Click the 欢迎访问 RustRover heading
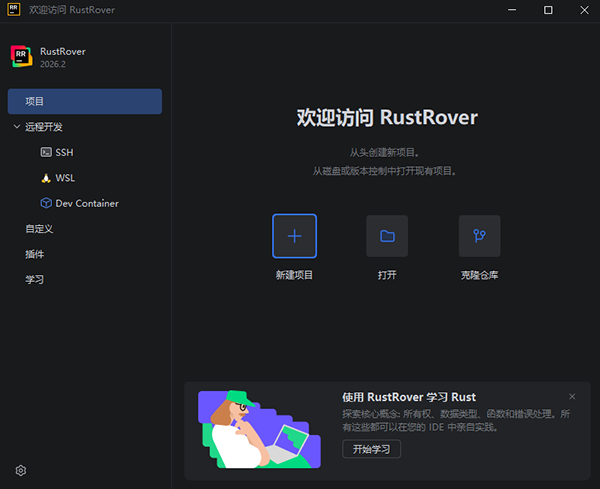 [387, 117]
